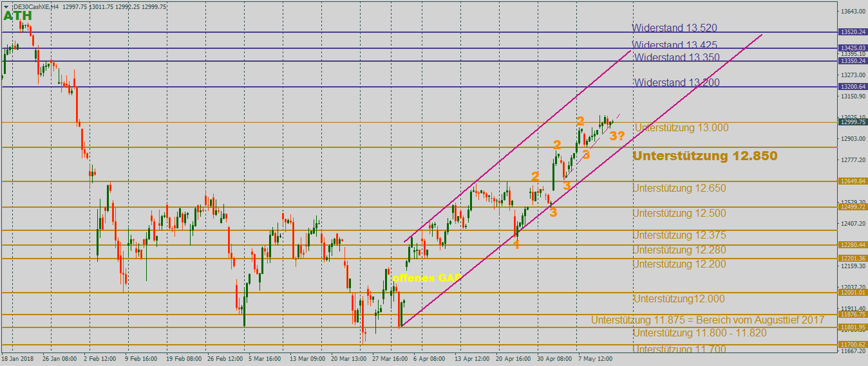Select the Widerstand 13.425 label
This screenshot has width=868, height=366.
(674, 45)
